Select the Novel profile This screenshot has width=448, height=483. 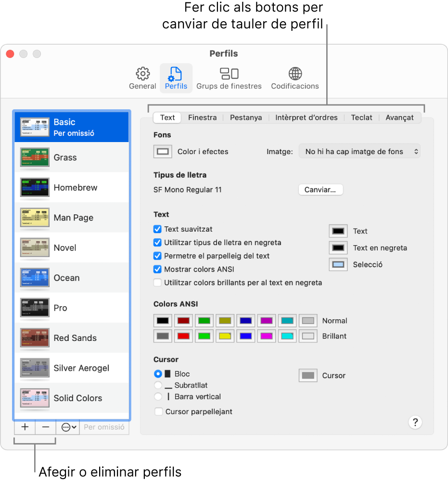[x=72, y=248]
